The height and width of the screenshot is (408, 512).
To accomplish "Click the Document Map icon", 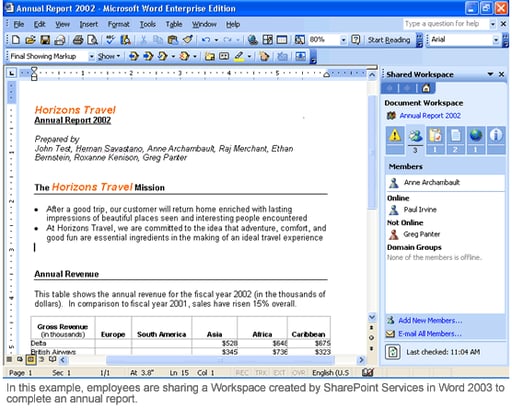I will click(x=299, y=40).
